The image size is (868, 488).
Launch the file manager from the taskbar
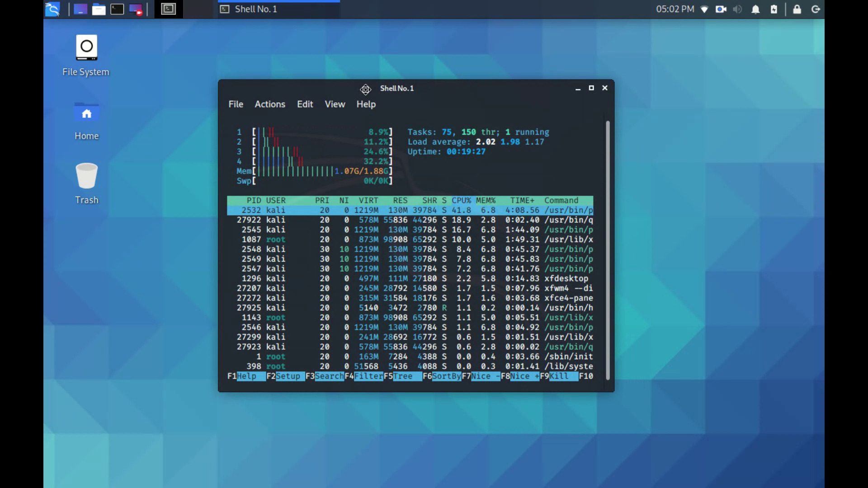[x=99, y=9]
